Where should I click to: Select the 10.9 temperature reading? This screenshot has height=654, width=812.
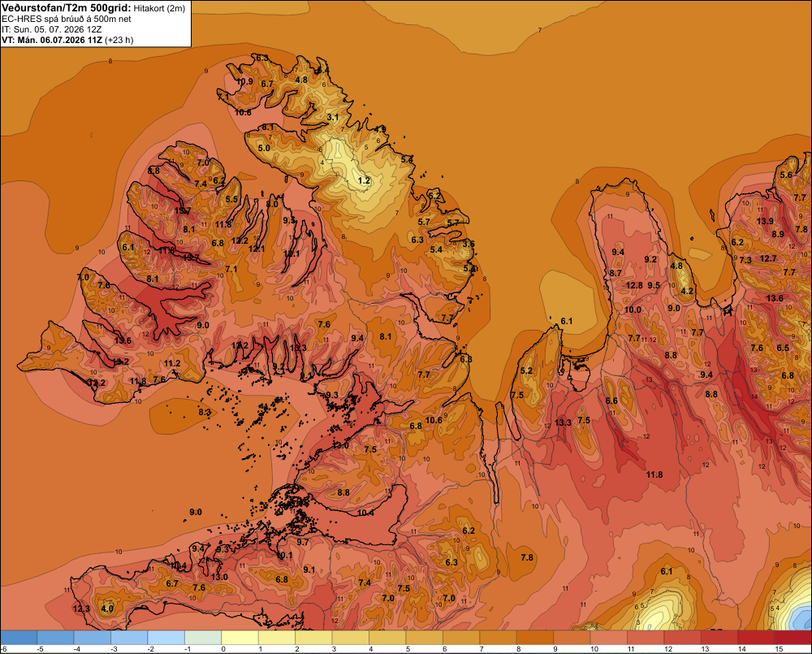coord(244,81)
